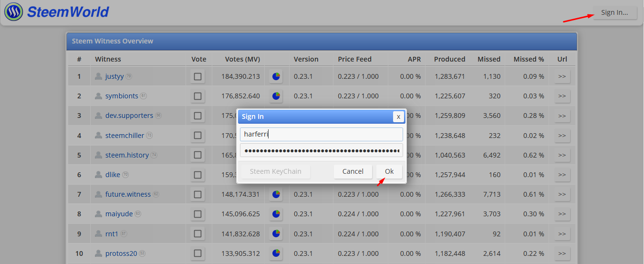Tick the vote checkbox for dlike
This screenshot has height=264, width=644.
coord(197,175)
